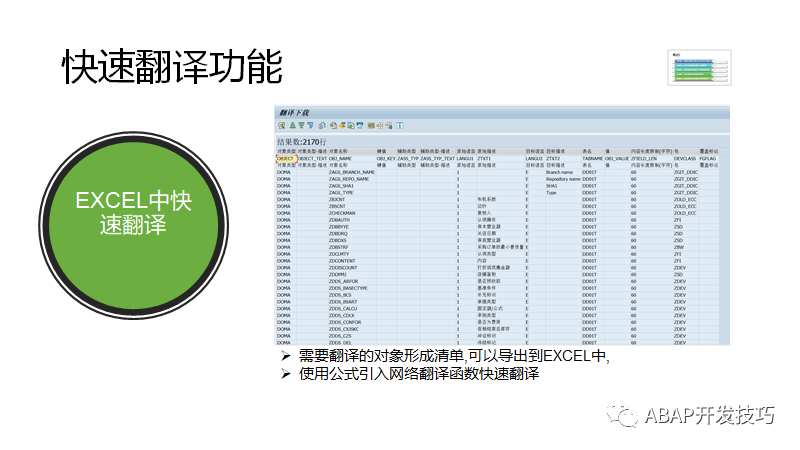Click the LANGU1 column cell
This screenshot has height=450, width=800.
pyautogui.click(x=466, y=159)
